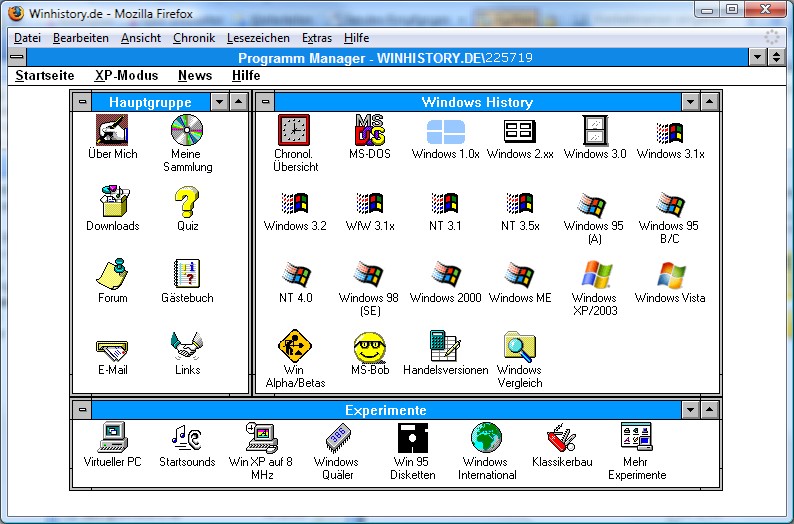Open the Windows 95 (A) icon

592,205
